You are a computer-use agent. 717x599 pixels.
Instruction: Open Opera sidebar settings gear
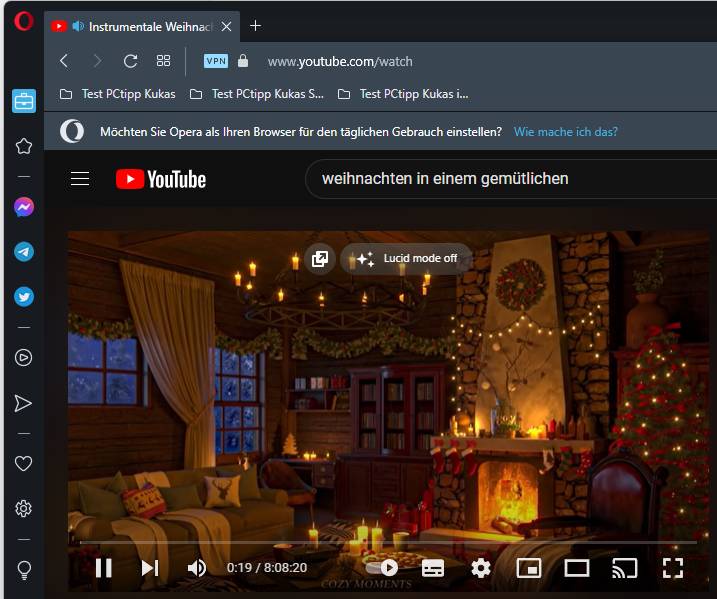pos(24,509)
